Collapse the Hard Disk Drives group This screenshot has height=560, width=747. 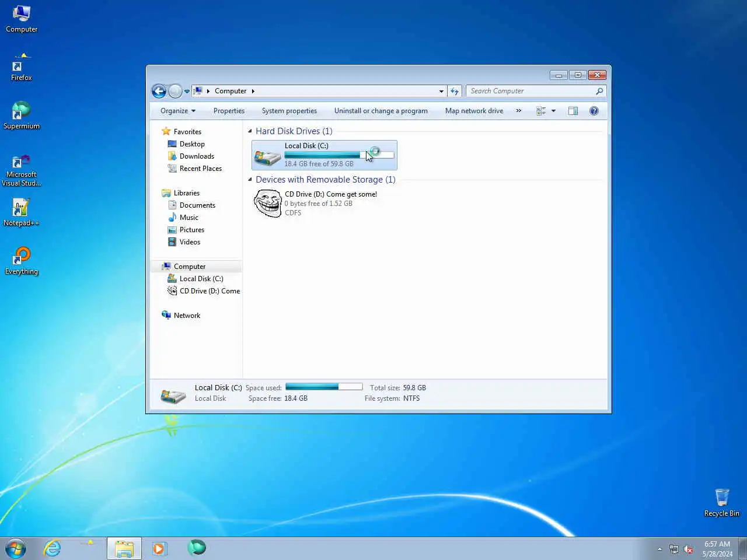coord(250,131)
